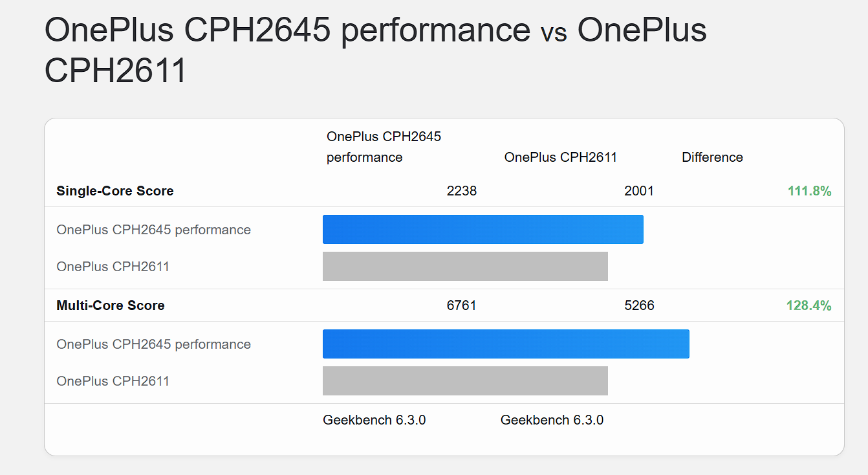Select the "Single-Core Score" row label
This screenshot has width=868, height=475.
115,191
